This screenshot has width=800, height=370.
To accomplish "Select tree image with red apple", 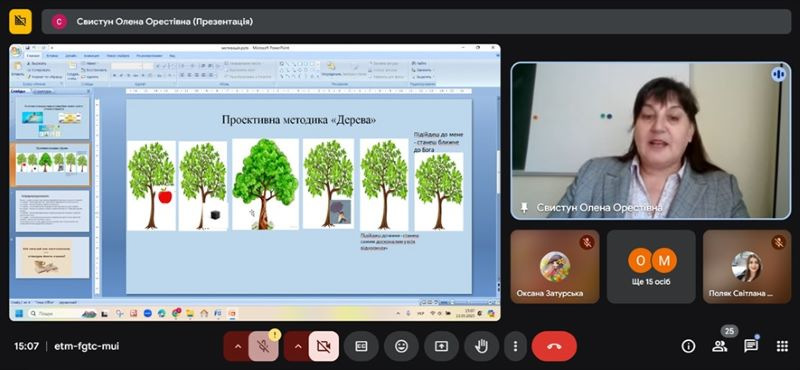I will click(151, 185).
